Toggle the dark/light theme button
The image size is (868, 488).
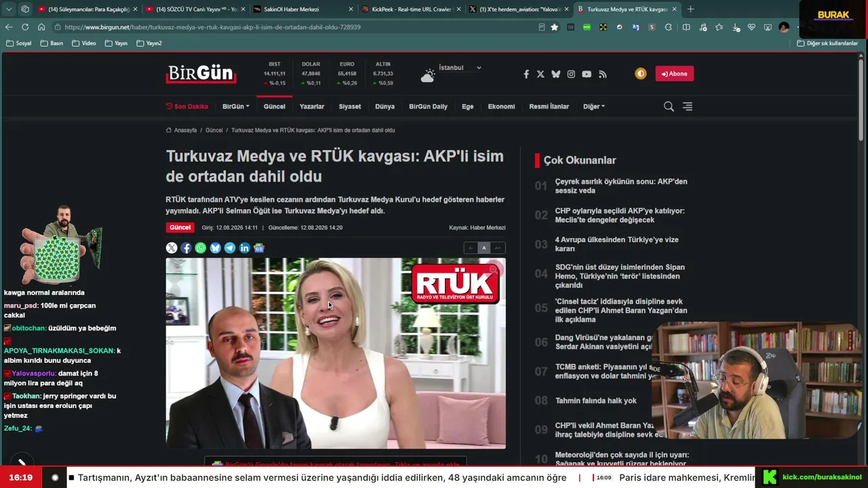641,74
